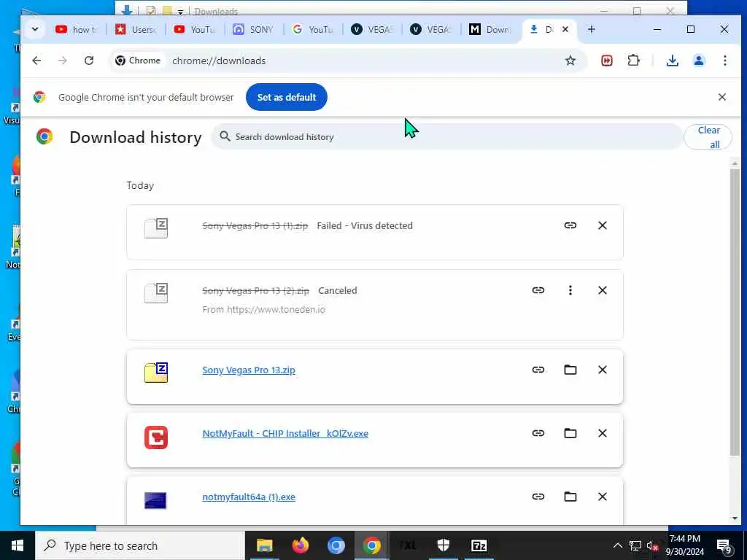The width and height of the screenshot is (747, 560).
Task: Remove Sony Vegas Pro 13 (1).zip from list
Action: [602, 225]
